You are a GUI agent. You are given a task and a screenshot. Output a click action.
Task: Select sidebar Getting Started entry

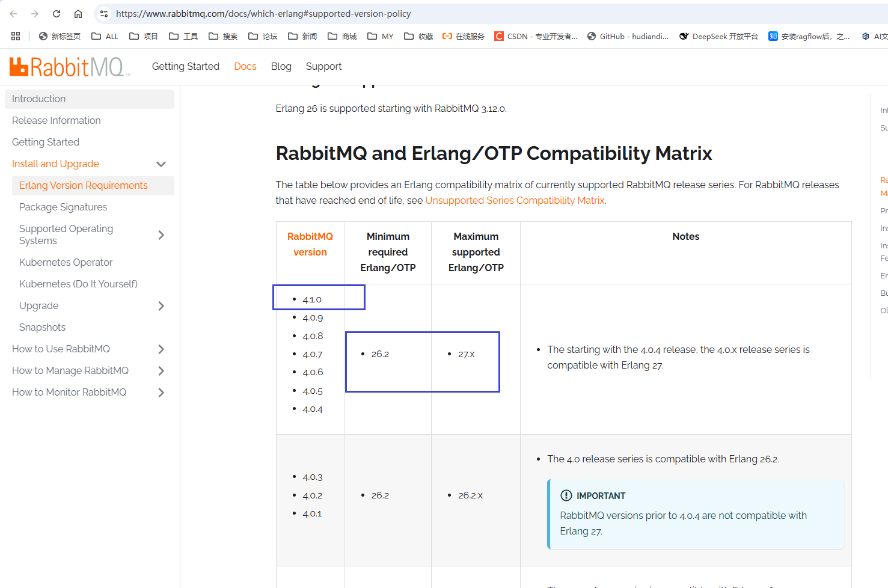46,142
